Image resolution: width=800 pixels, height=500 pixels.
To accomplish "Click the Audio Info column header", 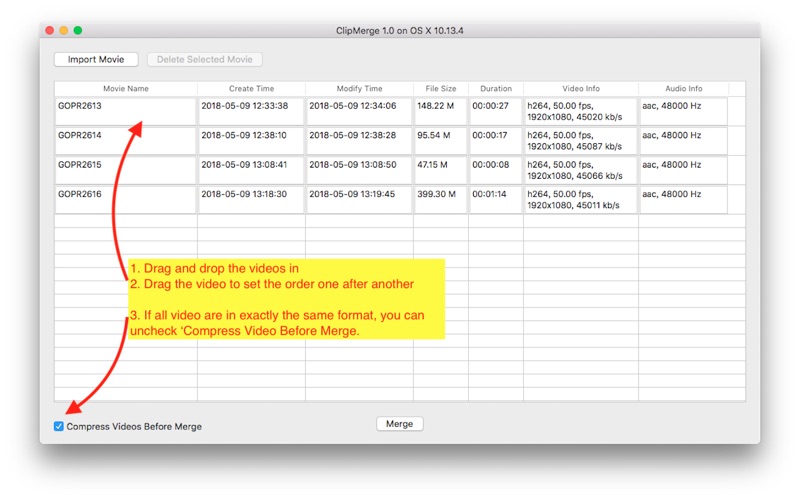I will point(684,88).
